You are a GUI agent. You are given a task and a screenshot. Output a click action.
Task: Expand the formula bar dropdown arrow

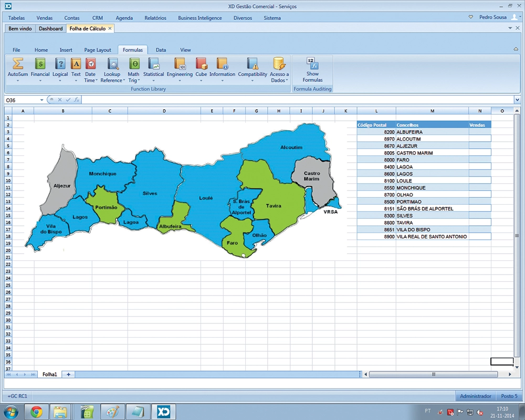pyautogui.click(x=517, y=100)
